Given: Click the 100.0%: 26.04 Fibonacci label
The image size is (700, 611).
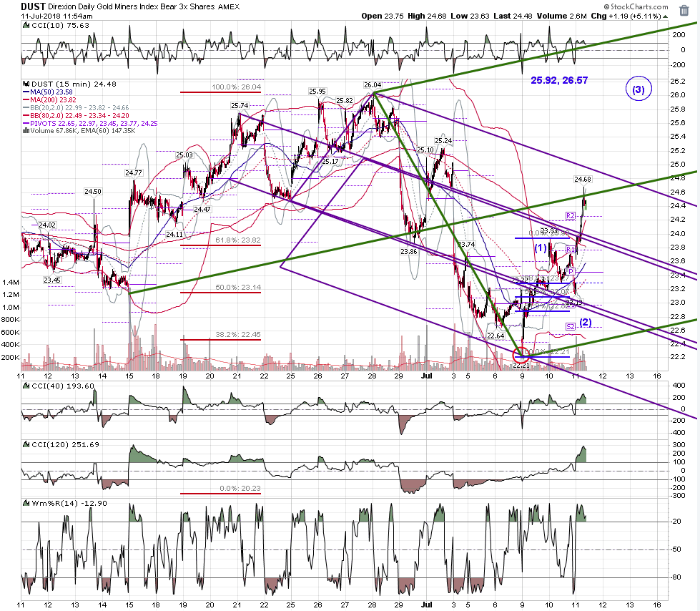Looking at the screenshot, I should 236,87.
